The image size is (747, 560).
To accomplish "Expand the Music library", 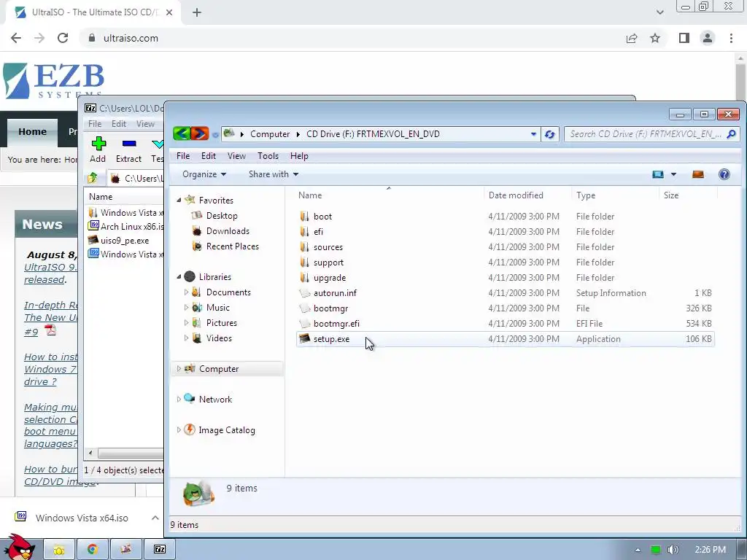I will [186, 308].
